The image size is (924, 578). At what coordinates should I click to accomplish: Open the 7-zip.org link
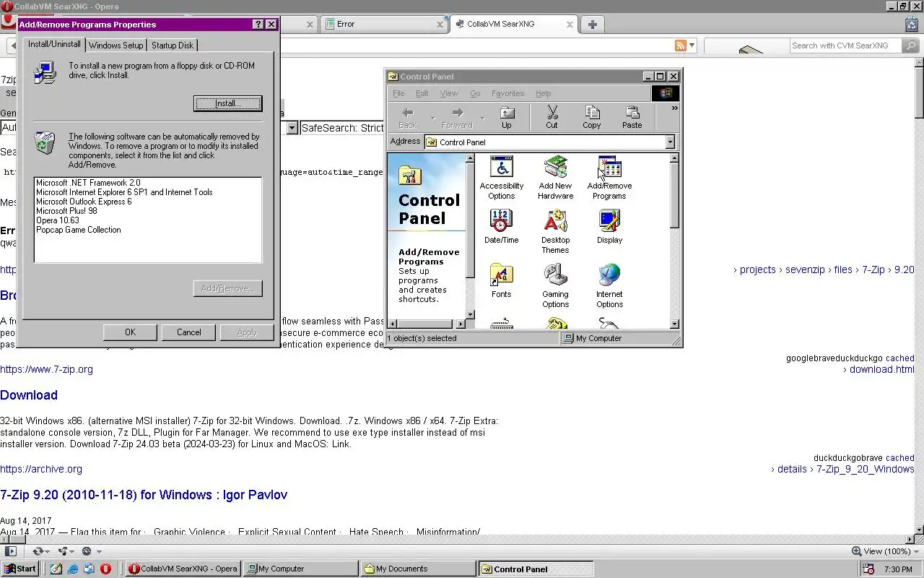[46, 369]
